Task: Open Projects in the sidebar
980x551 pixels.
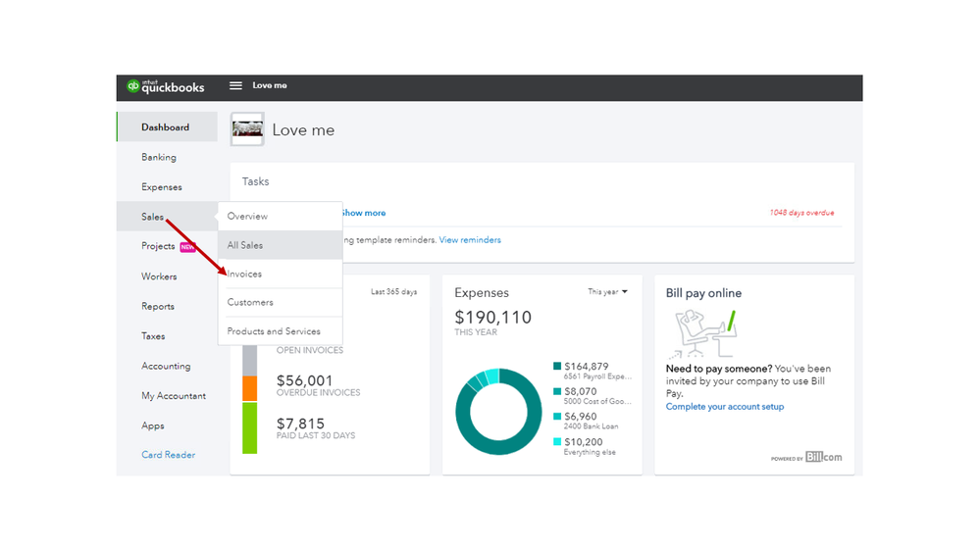Action: [158, 246]
